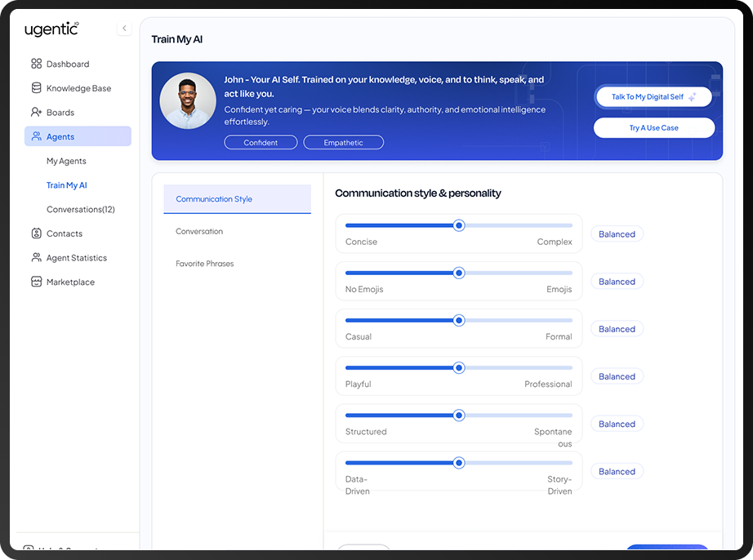The width and height of the screenshot is (753, 560).
Task: Click the No Emojis–Emojis slider handle
Action: coord(459,273)
